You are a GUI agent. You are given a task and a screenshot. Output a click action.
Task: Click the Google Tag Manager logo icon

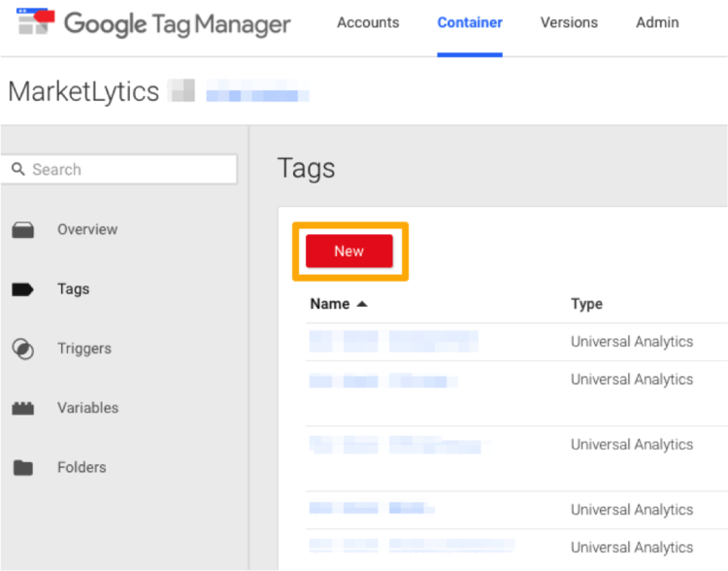coord(35,21)
